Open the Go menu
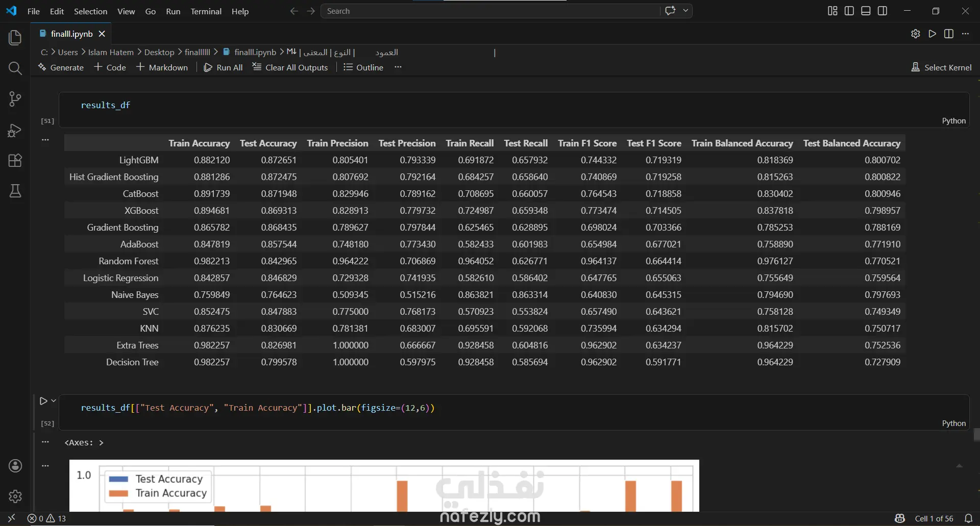Viewport: 980px width, 526px height. 151,11
